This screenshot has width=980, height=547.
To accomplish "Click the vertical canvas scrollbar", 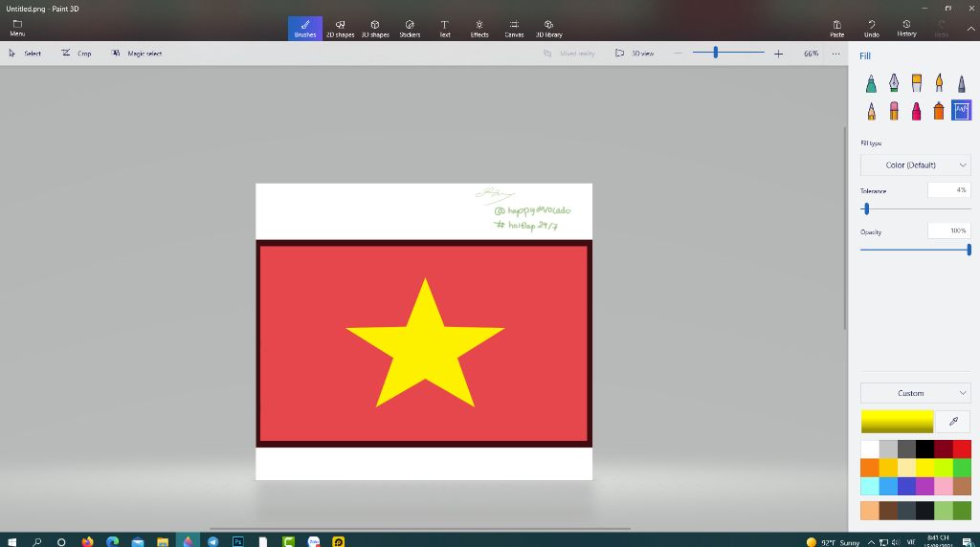I will pyautogui.click(x=845, y=228).
